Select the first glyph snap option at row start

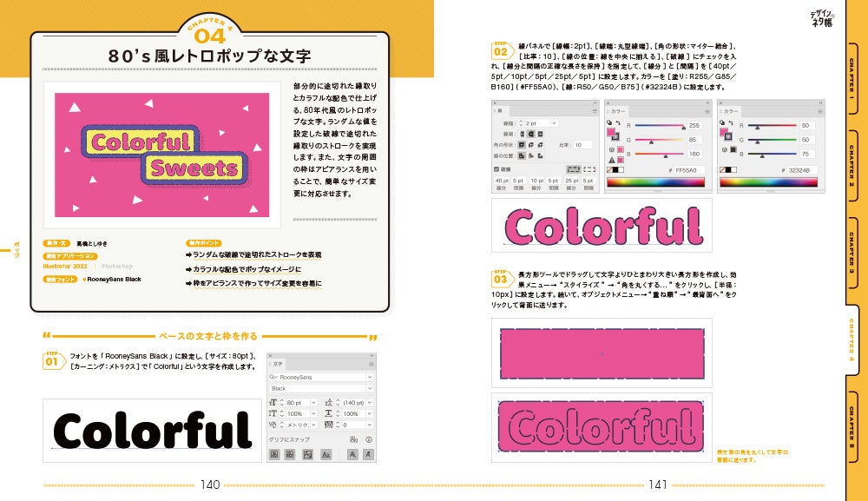[x=274, y=454]
